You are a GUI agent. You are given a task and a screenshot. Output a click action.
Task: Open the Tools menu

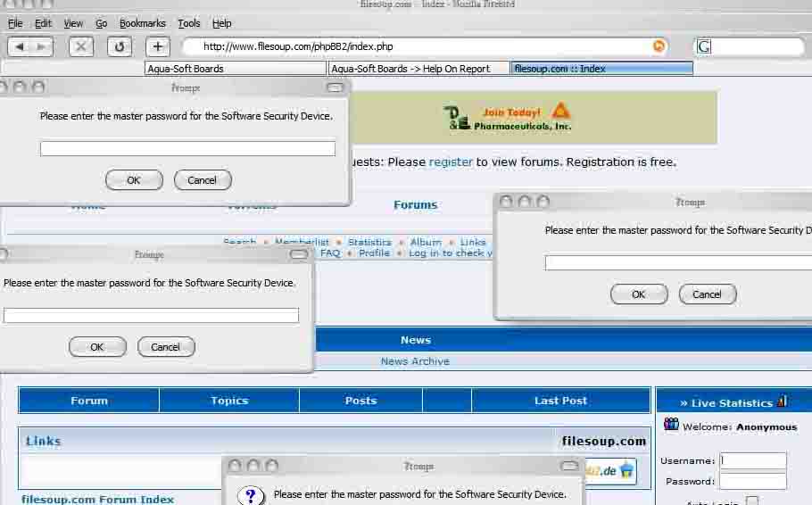[x=188, y=23]
